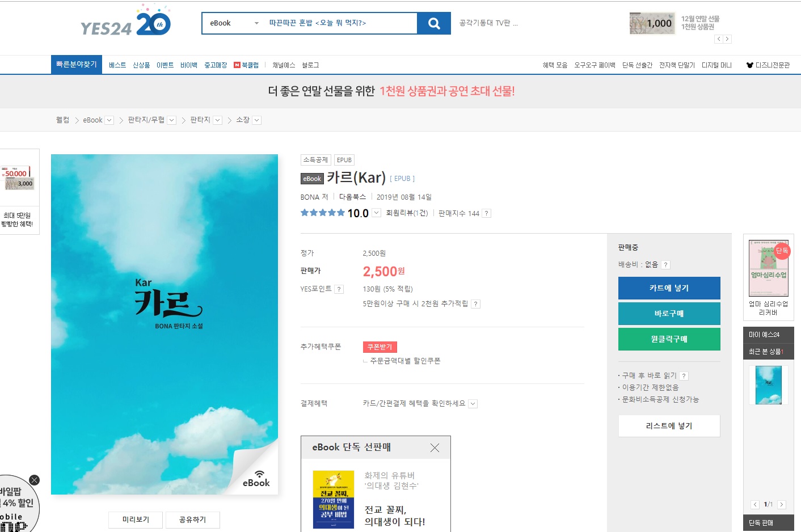The height and width of the screenshot is (532, 801).
Task: Open the 디지털 머니 link
Action: pos(716,65)
